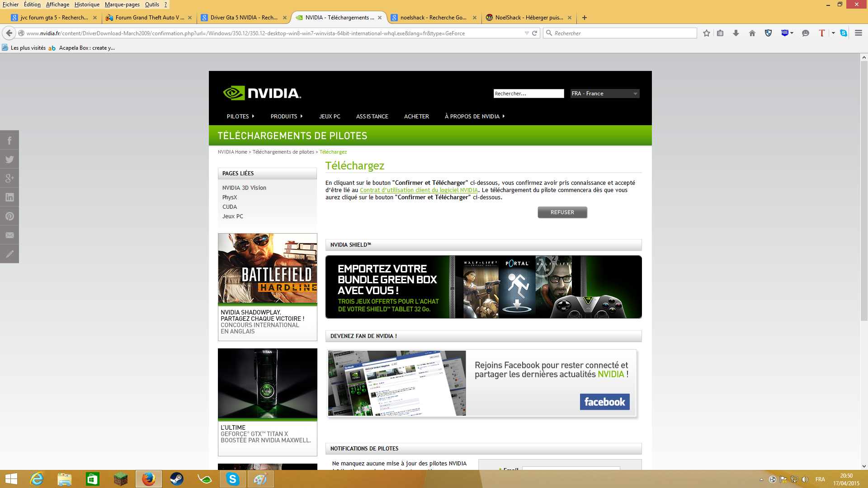Screen dimensions: 868x488
Task: Open the NVIDIA 3D Vision link
Action: coord(244,188)
